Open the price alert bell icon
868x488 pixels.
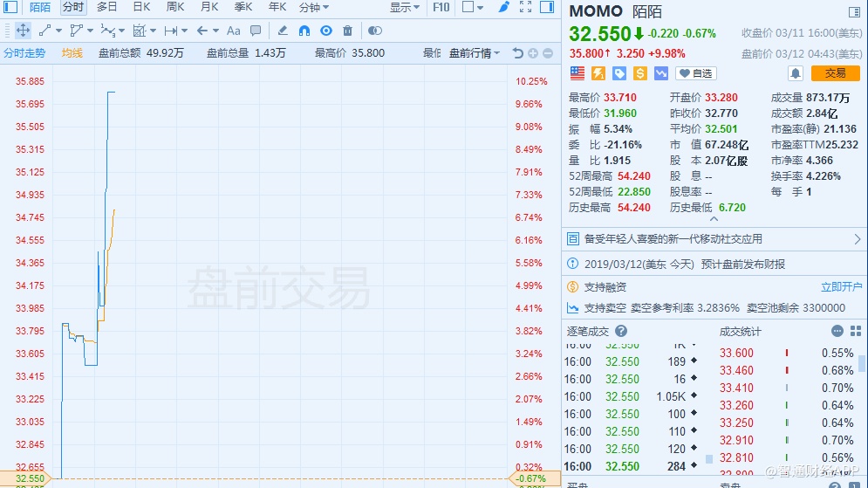point(795,73)
